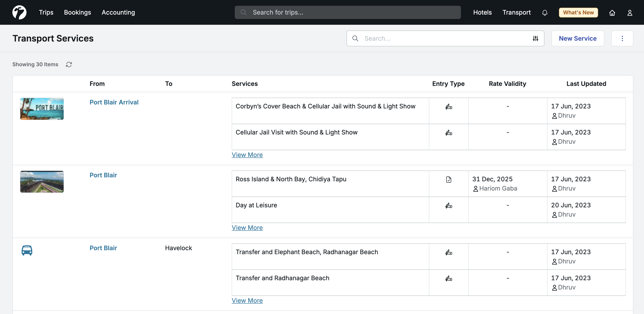Go to Bookings in navbar
The image size is (644, 314).
(77, 12)
